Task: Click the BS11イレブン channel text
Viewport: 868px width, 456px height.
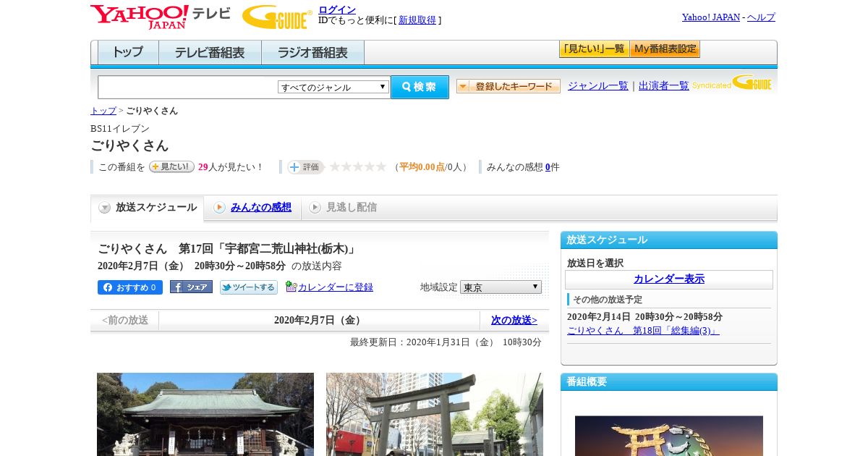Action: (x=120, y=129)
